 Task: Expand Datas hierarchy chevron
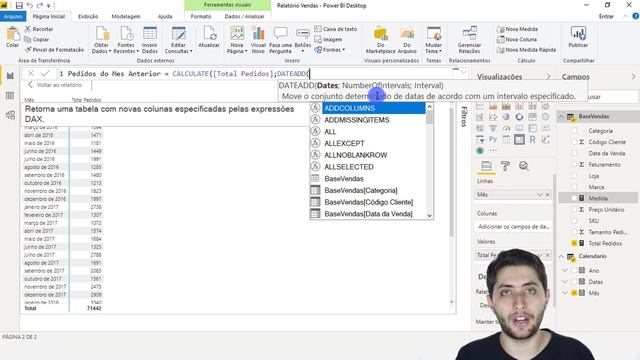[565, 282]
